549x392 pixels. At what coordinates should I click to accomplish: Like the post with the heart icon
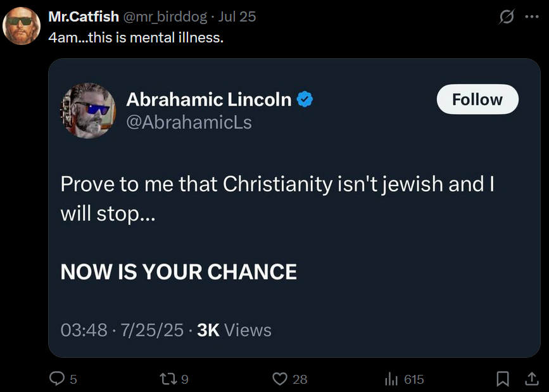tap(280, 379)
